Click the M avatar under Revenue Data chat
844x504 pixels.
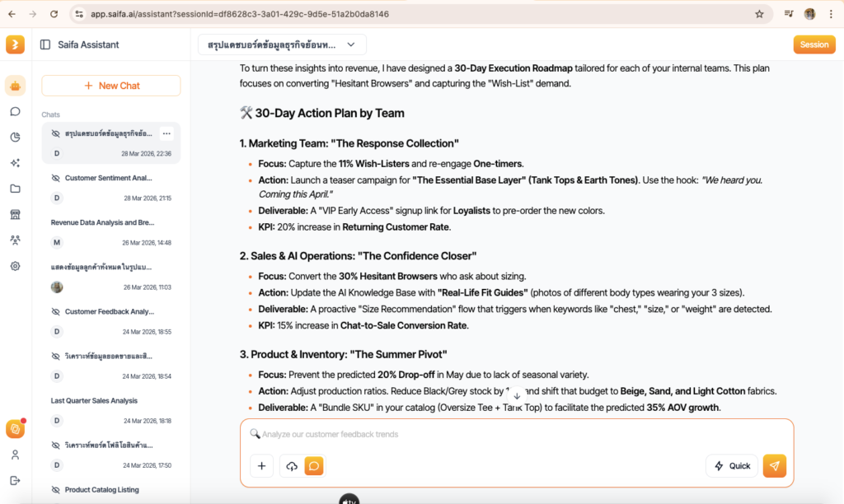[x=57, y=243]
